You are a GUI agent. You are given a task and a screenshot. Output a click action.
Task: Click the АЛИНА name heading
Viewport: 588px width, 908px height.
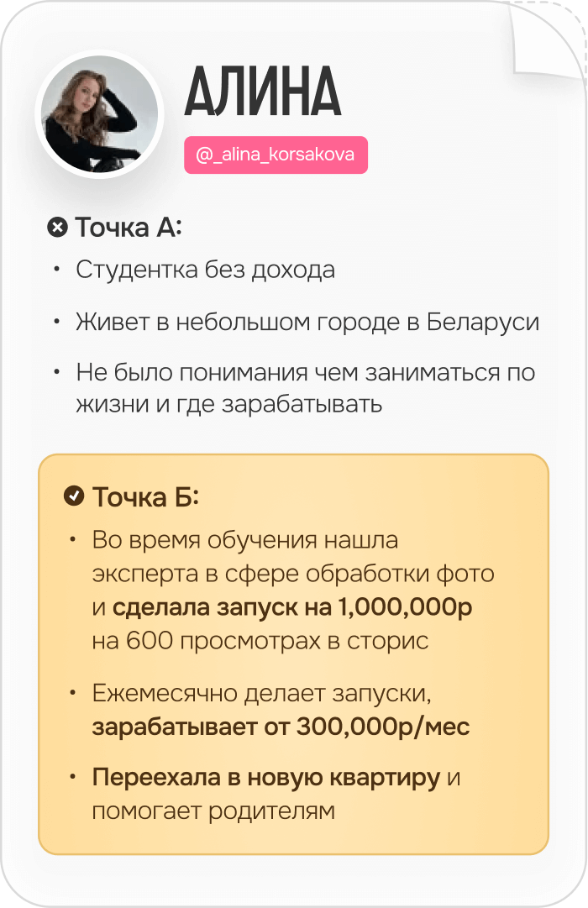(x=262, y=91)
